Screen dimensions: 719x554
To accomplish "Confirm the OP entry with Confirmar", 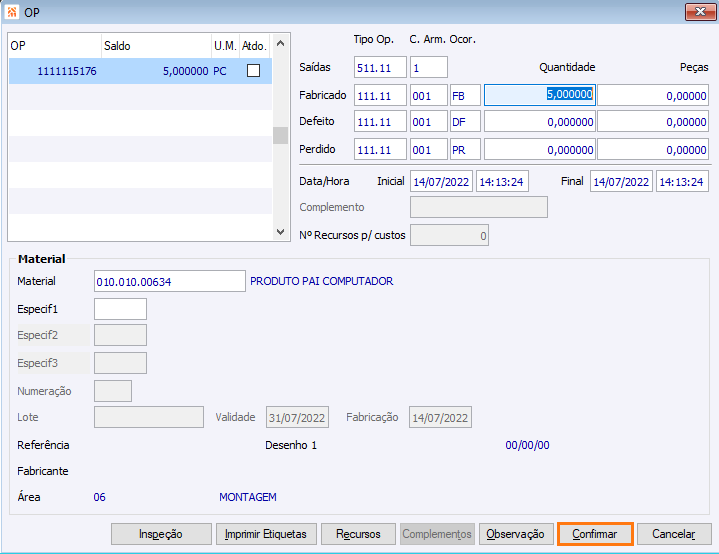I will [x=595, y=534].
